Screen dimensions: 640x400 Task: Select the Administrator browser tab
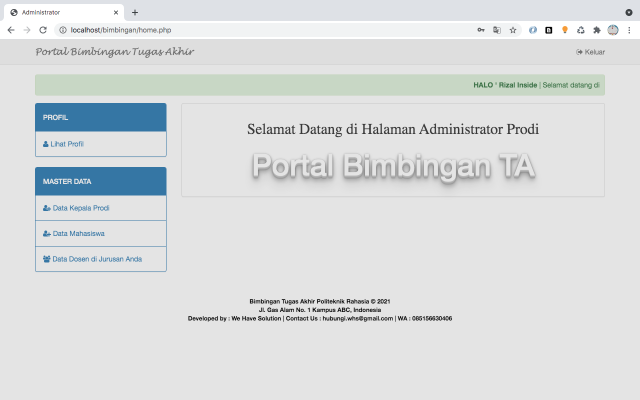60,12
